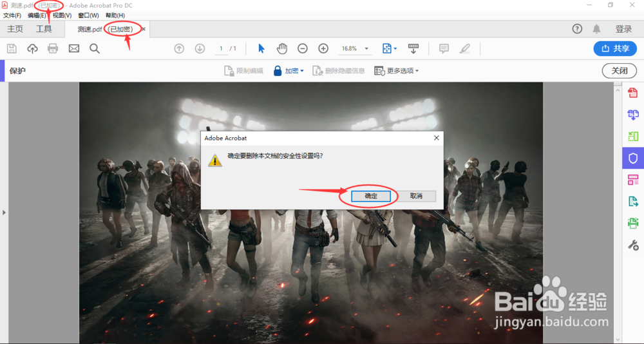The image size is (644, 344).
Task: Go to previous page arrow
Action: coord(179,48)
